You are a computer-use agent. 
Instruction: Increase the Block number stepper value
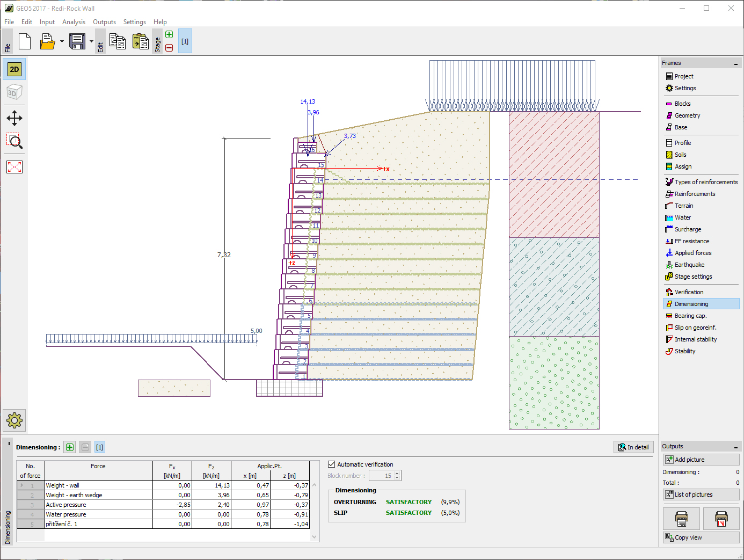(x=397, y=474)
